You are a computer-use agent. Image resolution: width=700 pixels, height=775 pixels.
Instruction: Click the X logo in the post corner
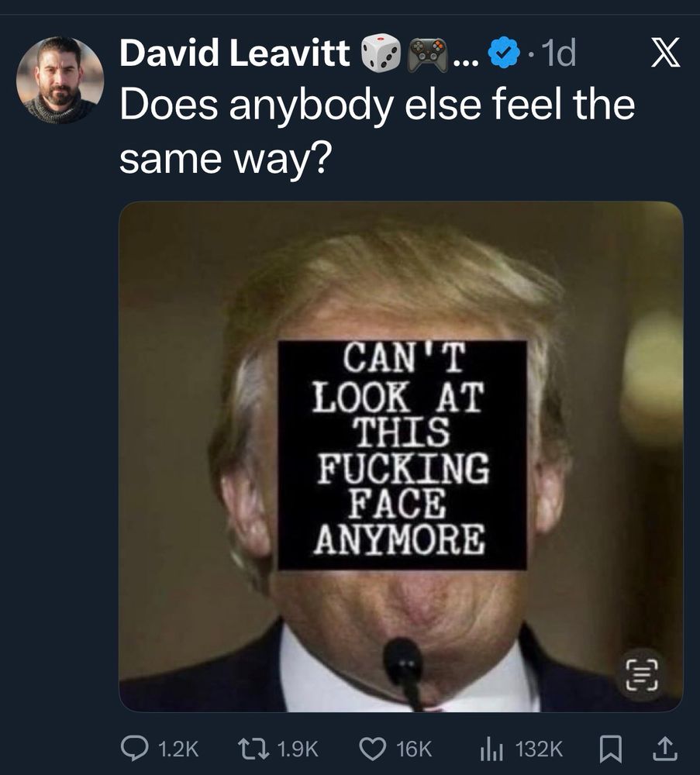click(x=665, y=52)
